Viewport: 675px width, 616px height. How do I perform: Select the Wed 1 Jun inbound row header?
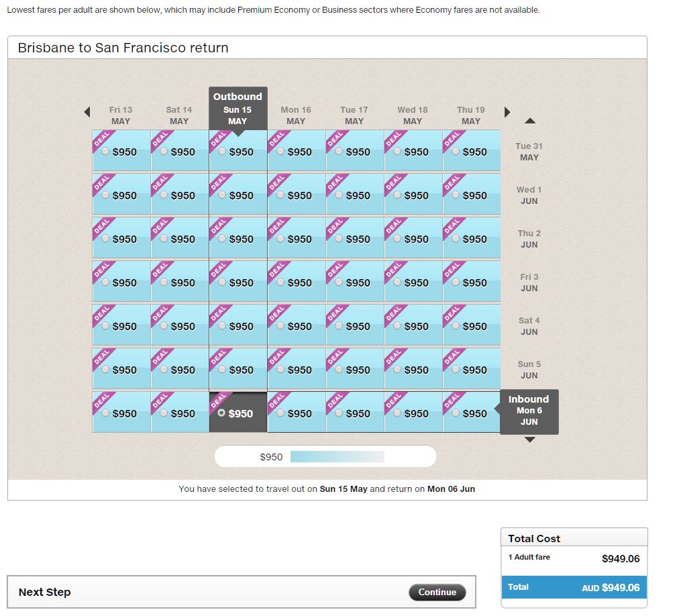[x=529, y=195]
